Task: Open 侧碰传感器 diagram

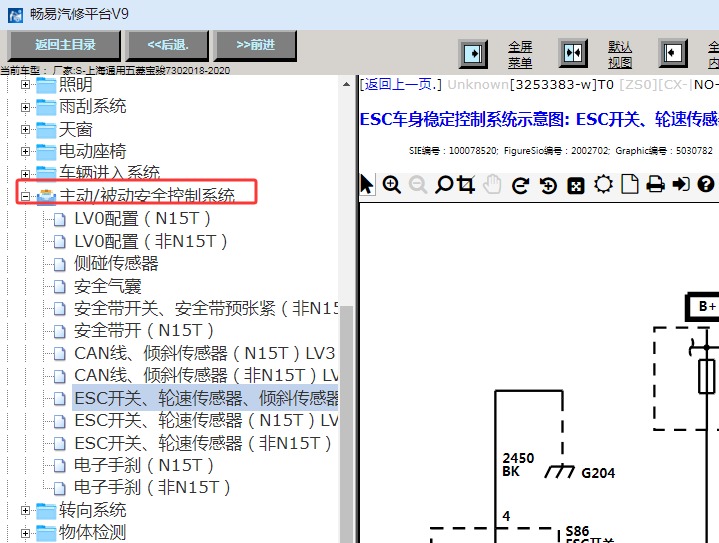Action: click(x=116, y=263)
